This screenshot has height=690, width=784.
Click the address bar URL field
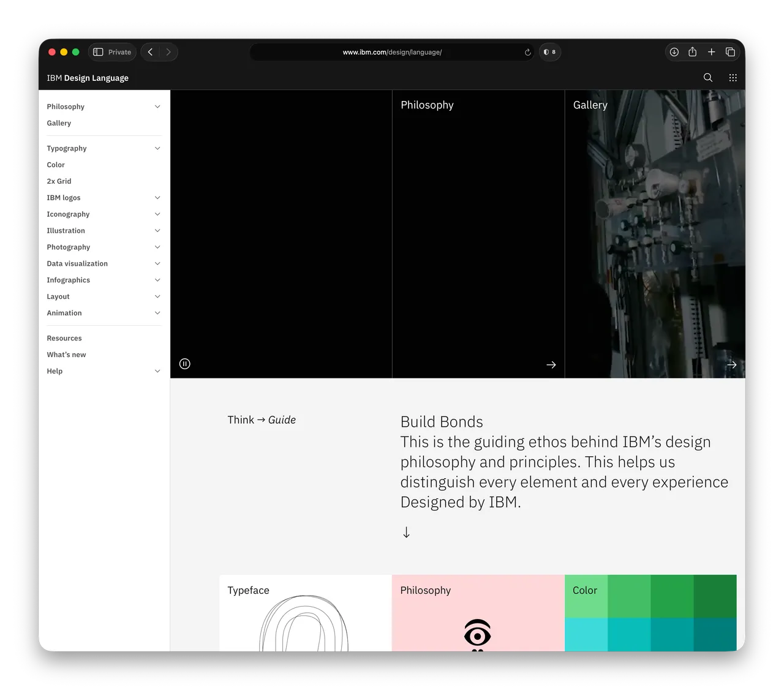click(x=392, y=52)
